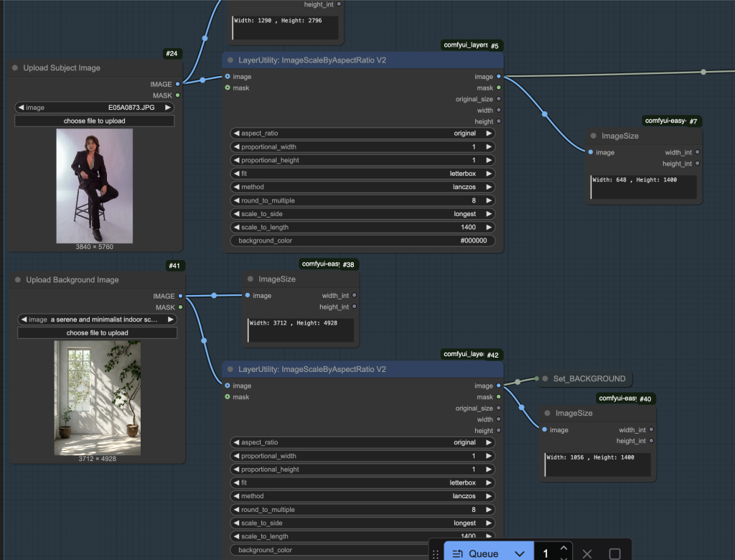Image resolution: width=735 pixels, height=560 pixels.
Task: Click the square icon right of cancel X
Action: (615, 554)
